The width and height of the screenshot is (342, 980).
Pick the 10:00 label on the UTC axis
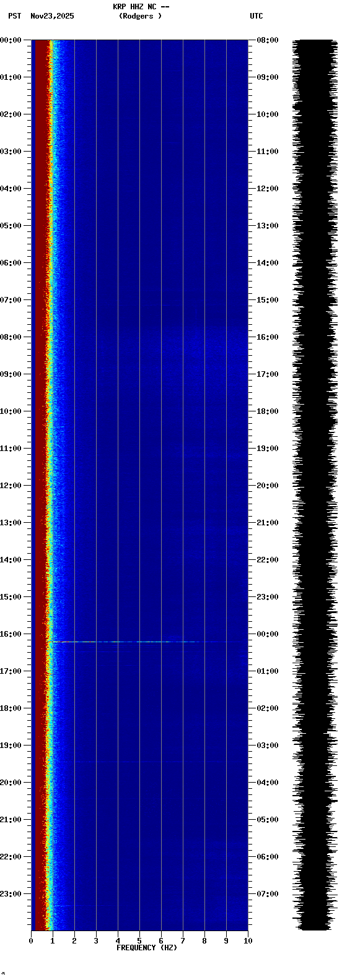[267, 114]
